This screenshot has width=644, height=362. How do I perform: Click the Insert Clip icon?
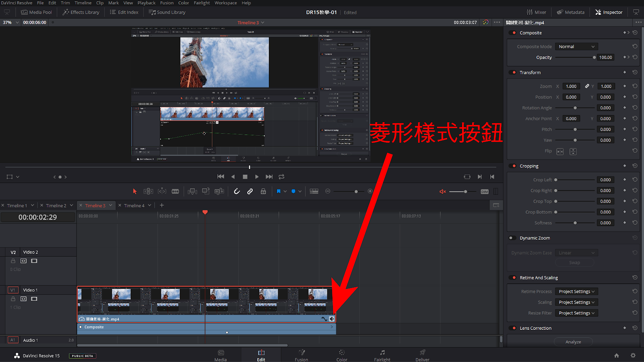click(x=192, y=191)
